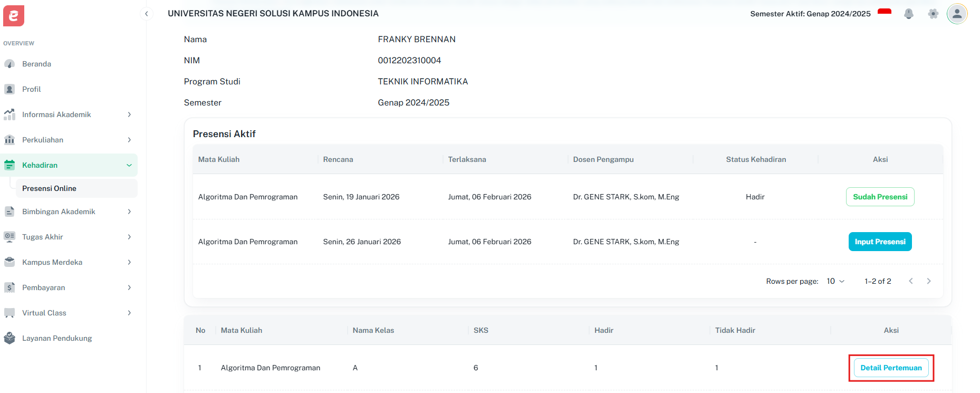Click the Input Presensi button

tap(880, 242)
